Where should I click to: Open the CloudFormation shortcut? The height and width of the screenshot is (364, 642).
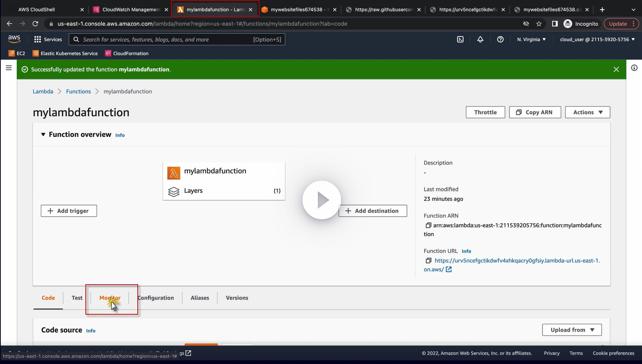point(127,53)
